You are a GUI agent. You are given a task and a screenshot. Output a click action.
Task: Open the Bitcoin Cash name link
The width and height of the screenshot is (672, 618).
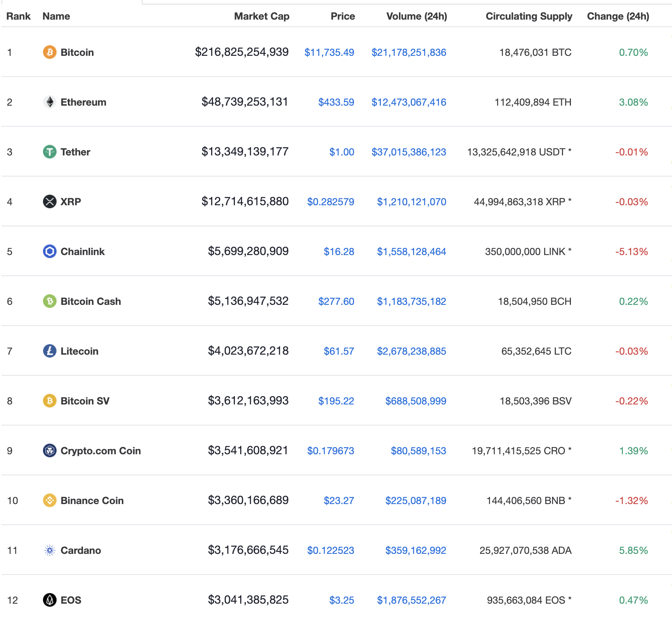(x=91, y=301)
